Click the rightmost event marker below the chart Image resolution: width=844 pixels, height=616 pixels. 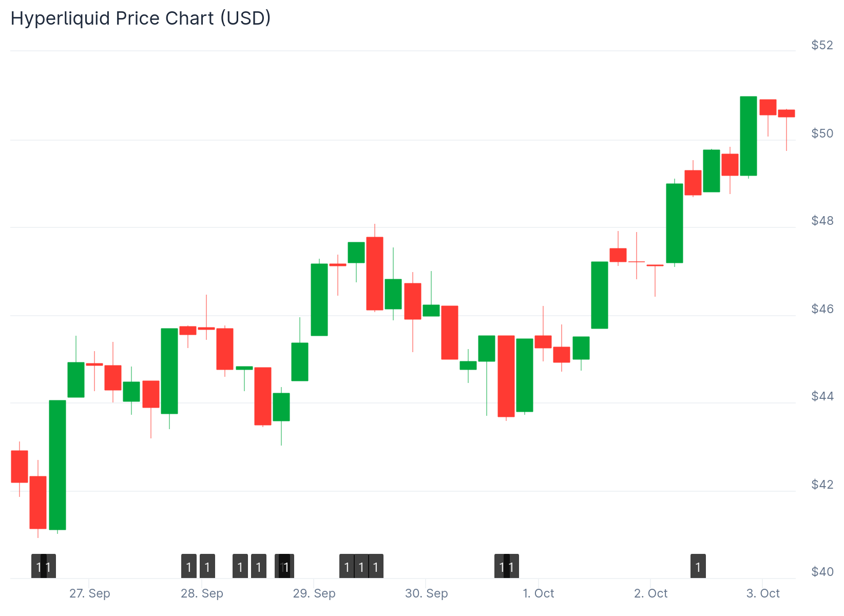coord(698,566)
